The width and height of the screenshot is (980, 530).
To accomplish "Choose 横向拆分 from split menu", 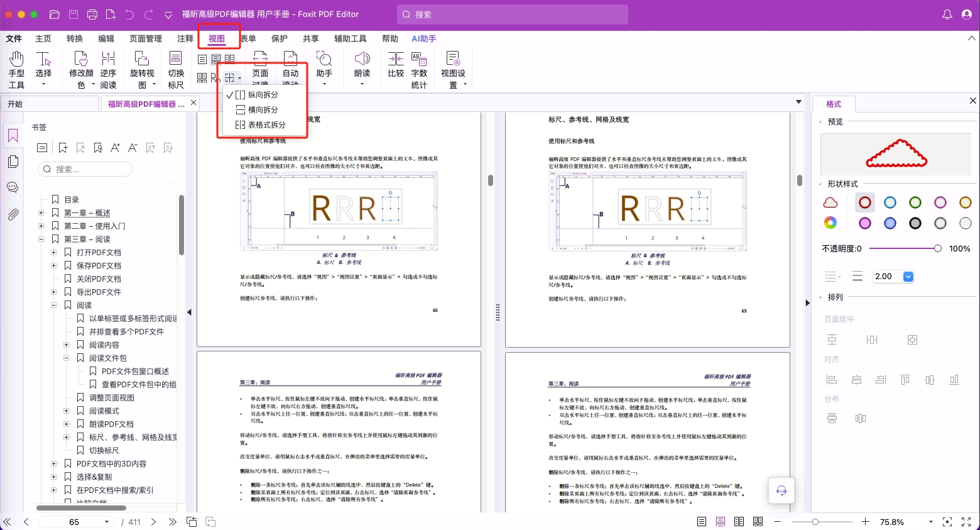I will (263, 110).
